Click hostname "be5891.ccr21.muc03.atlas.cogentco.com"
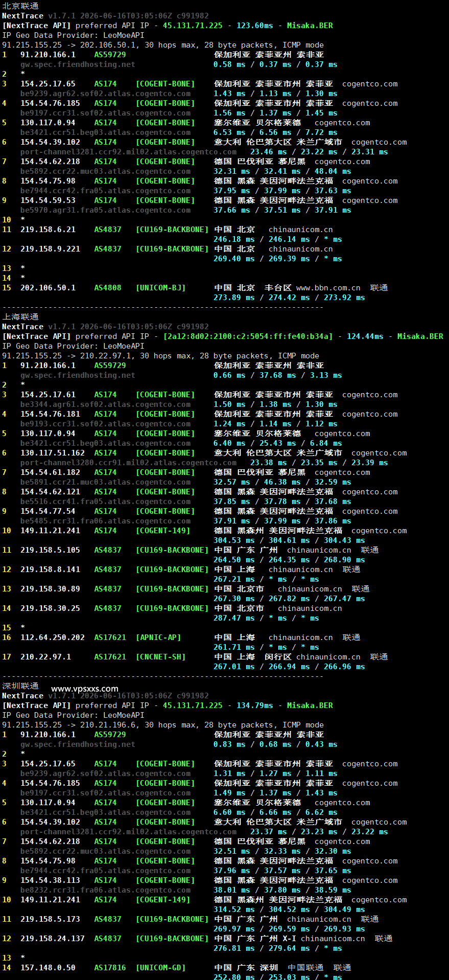Image resolution: width=449 pixels, height=980 pixels. coord(105,482)
